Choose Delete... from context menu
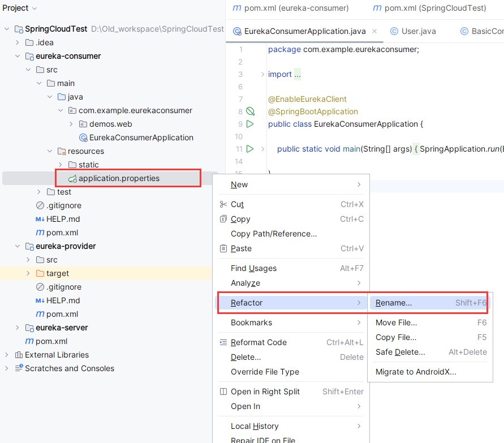This screenshot has height=443, width=504. 291,357
